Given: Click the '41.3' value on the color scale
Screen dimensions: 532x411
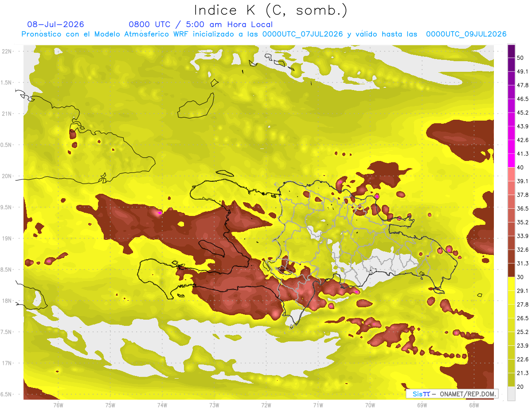Looking at the screenshot, I should click(523, 154).
